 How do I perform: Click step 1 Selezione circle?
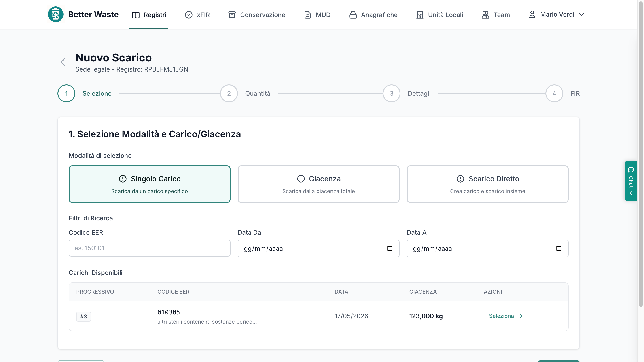(x=66, y=93)
